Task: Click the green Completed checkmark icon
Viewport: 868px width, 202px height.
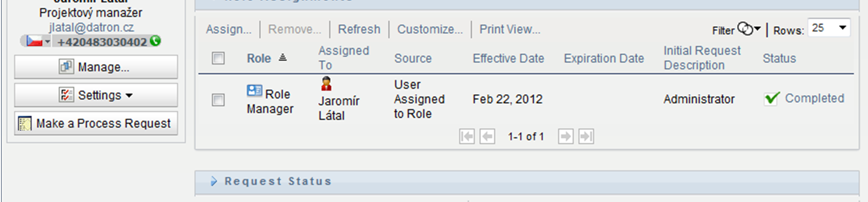Action: 771,98
